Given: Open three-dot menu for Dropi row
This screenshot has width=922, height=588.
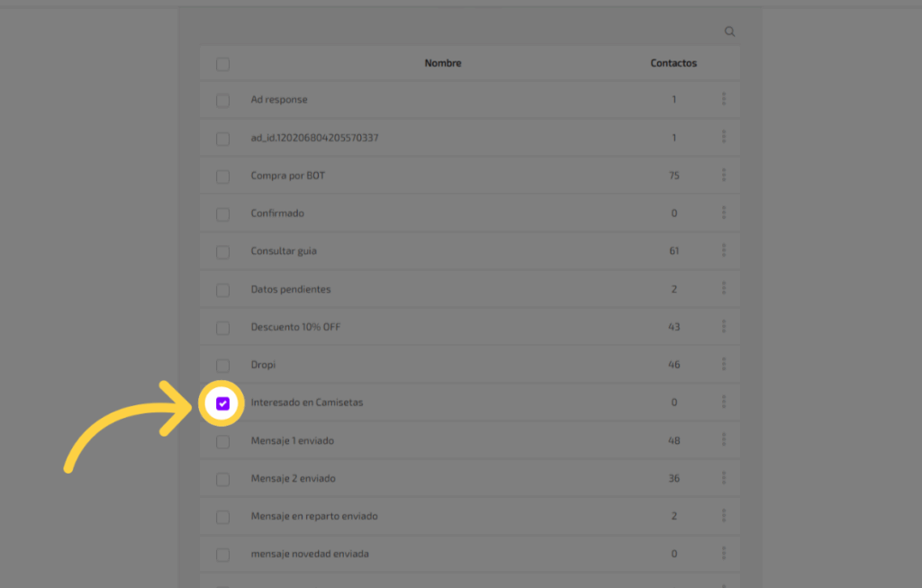Looking at the screenshot, I should coord(724,364).
